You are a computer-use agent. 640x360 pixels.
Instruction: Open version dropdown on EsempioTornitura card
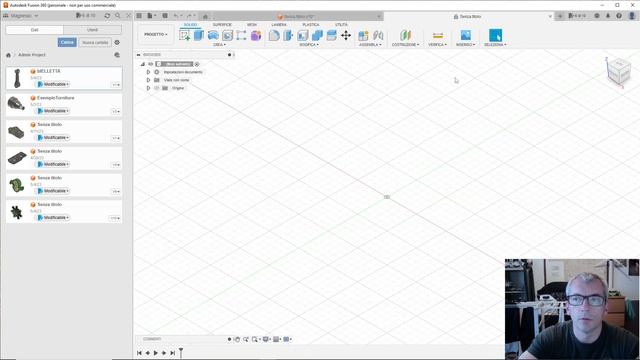(116, 111)
